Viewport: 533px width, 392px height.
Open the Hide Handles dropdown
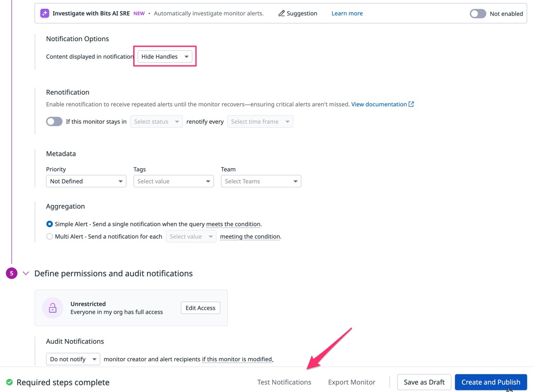tap(164, 56)
